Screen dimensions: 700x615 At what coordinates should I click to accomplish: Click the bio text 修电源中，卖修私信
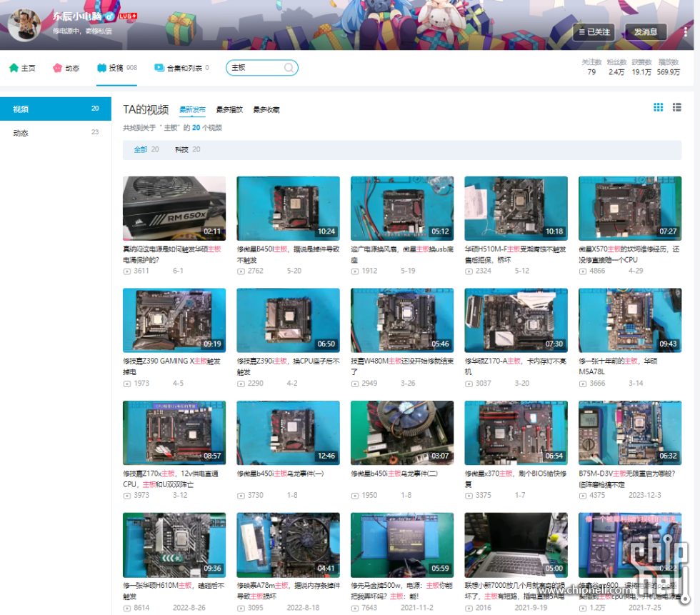[82, 31]
